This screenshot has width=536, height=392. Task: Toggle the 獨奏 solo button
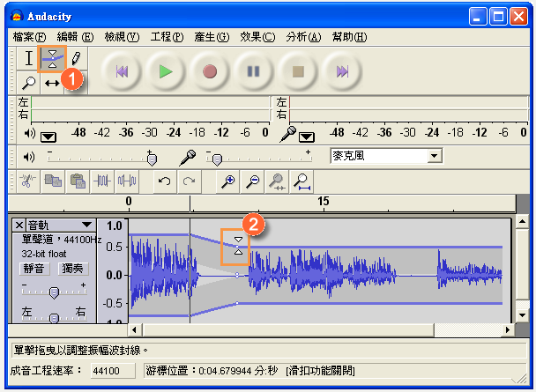73,269
